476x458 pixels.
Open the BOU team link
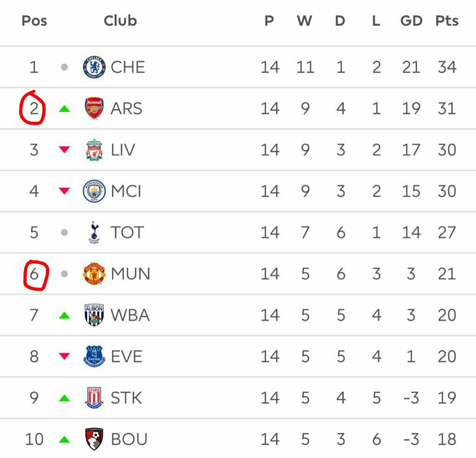(129, 438)
